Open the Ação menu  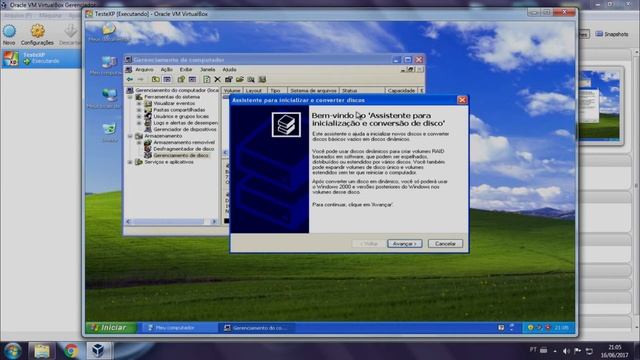click(x=167, y=70)
